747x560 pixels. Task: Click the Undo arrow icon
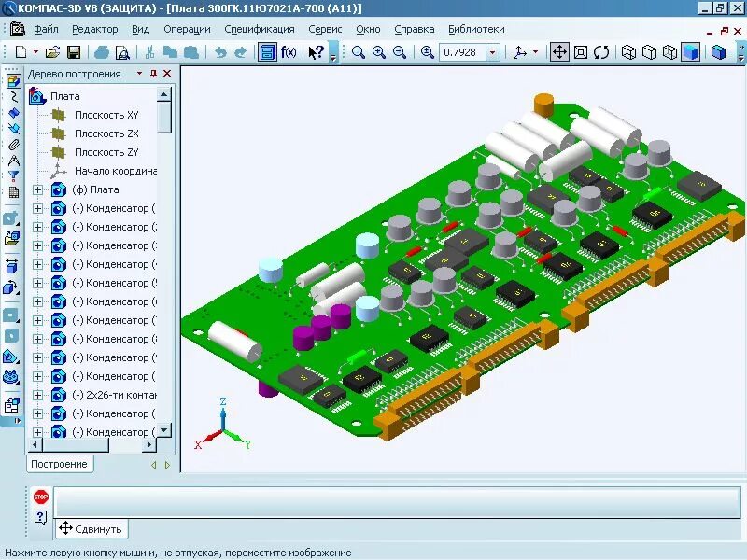click(220, 52)
